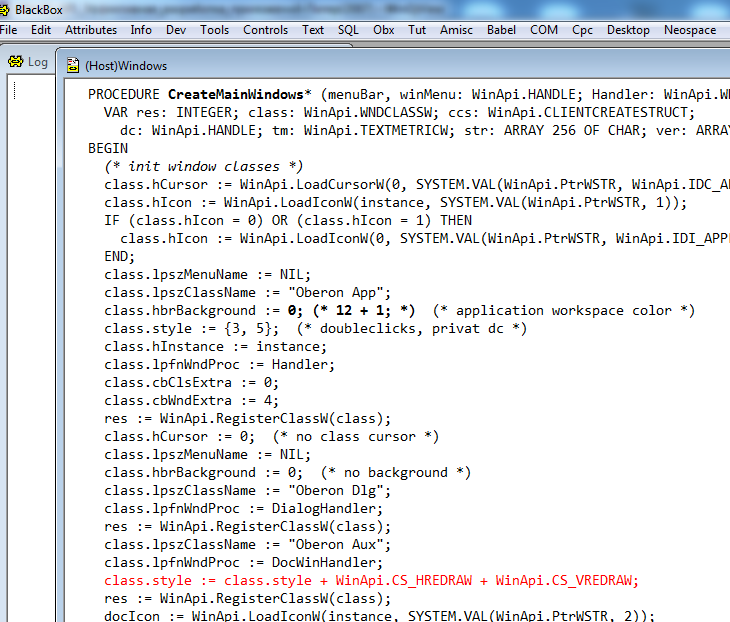This screenshot has height=622, width=730.
Task: Open the Edit menu
Action: pos(41,30)
